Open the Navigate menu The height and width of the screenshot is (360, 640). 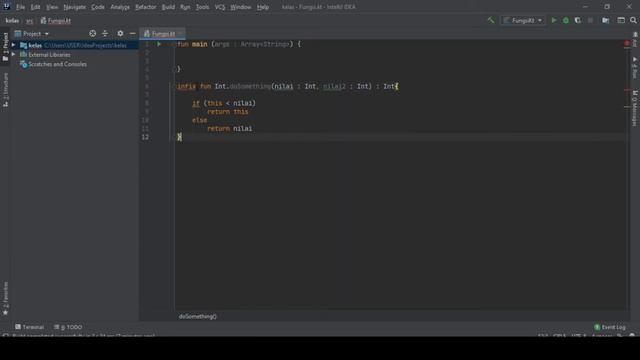pos(75,7)
